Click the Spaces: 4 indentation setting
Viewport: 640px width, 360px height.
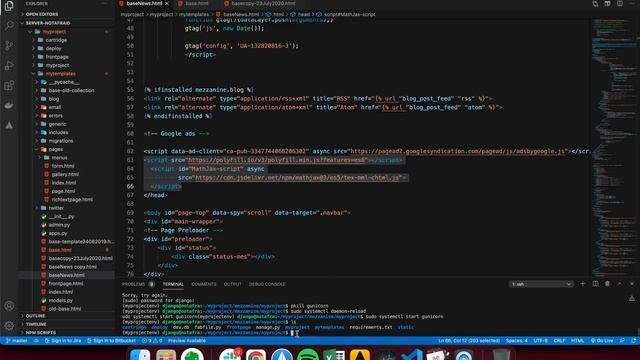516,340
